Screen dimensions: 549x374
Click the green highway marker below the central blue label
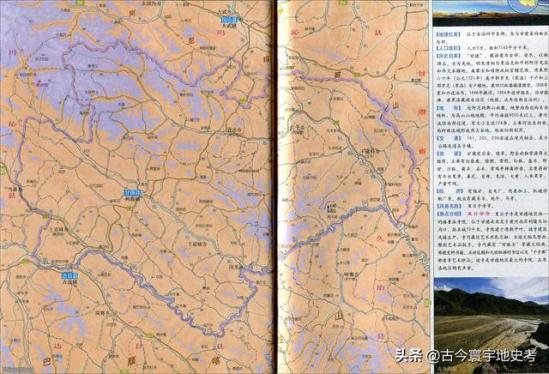point(130,207)
